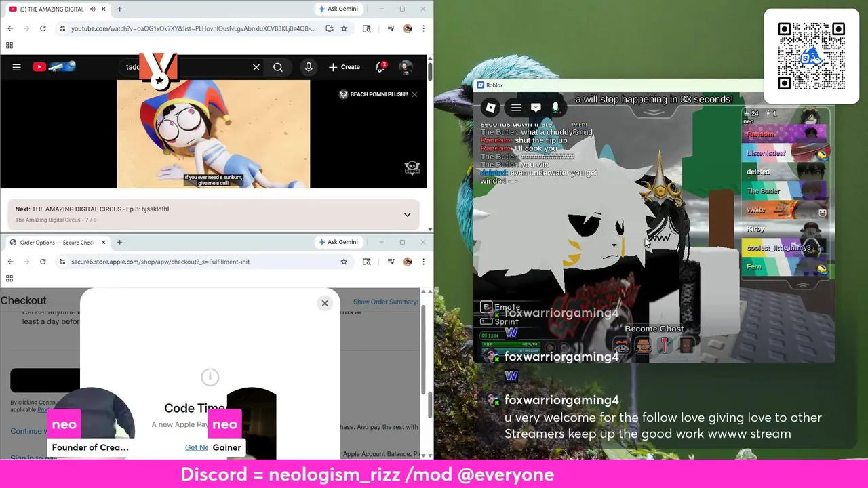
Task: Open Roblox logo menu button
Action: 490,108
